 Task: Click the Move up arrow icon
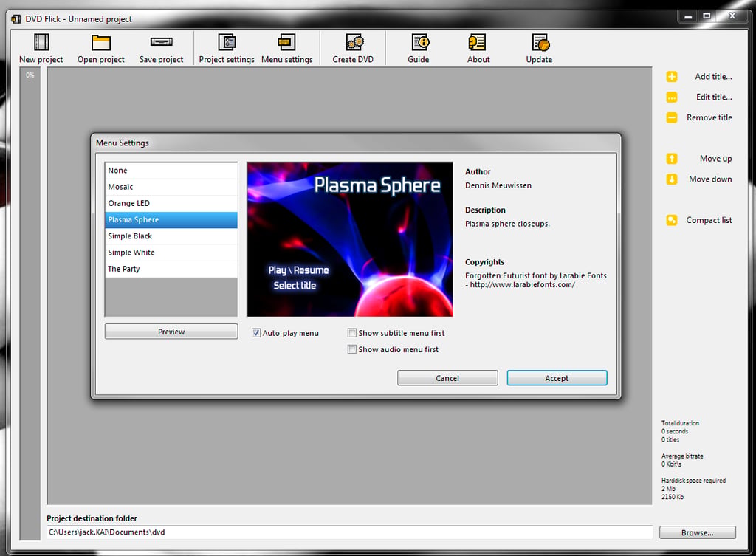(672, 159)
